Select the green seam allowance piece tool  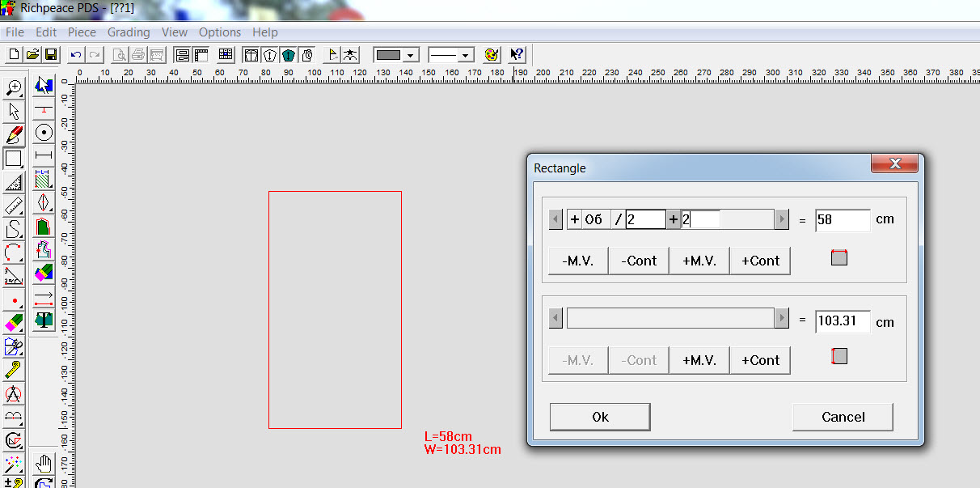pos(44,227)
